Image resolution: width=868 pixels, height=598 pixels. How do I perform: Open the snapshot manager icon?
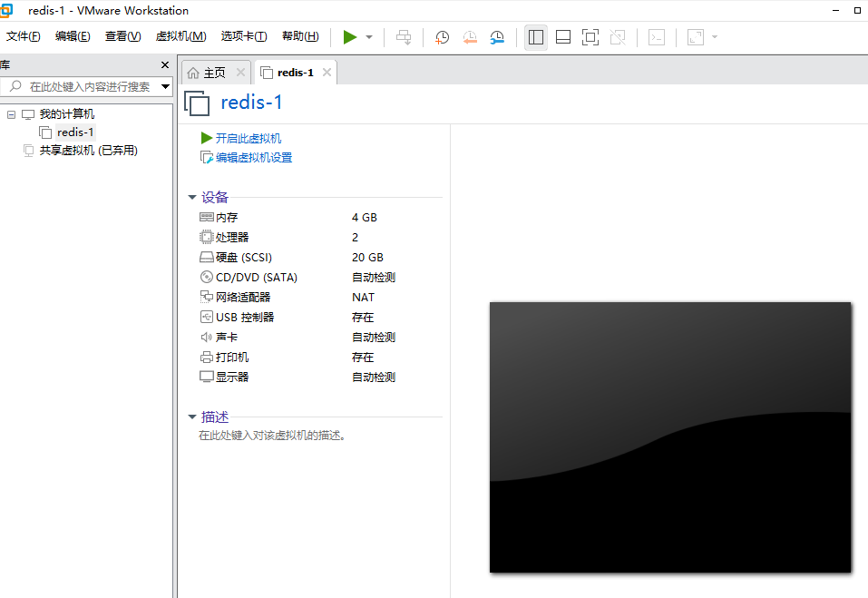(x=497, y=37)
